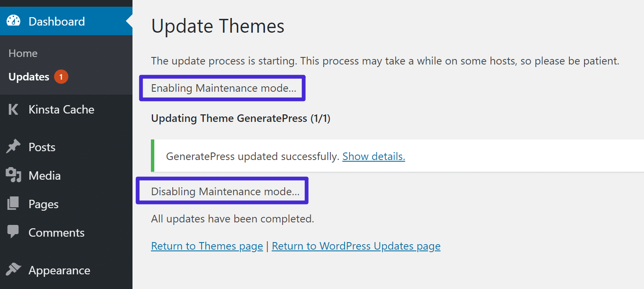Click the Comments menu entry
The image size is (644, 289).
click(56, 232)
